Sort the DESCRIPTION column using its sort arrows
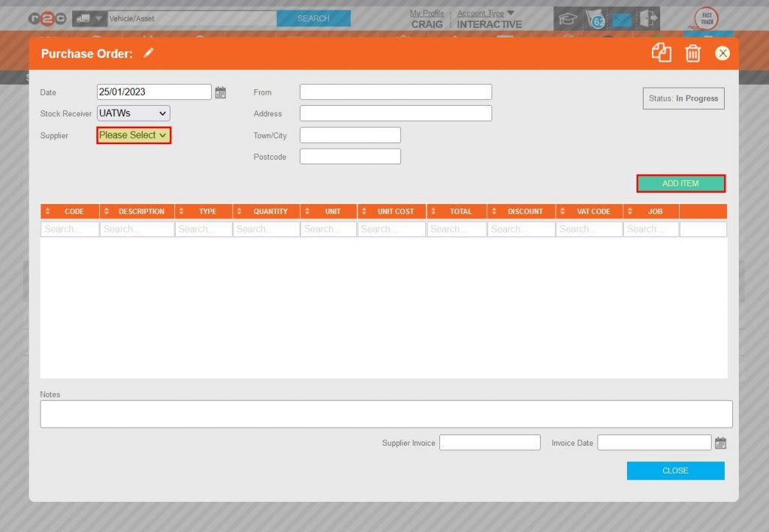The height and width of the screenshot is (532, 769). click(107, 211)
